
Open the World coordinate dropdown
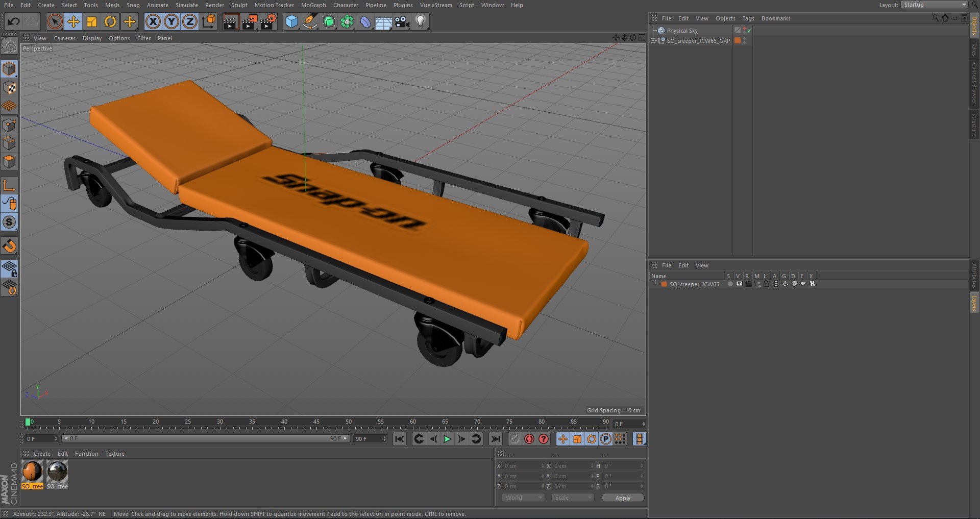pyautogui.click(x=523, y=498)
